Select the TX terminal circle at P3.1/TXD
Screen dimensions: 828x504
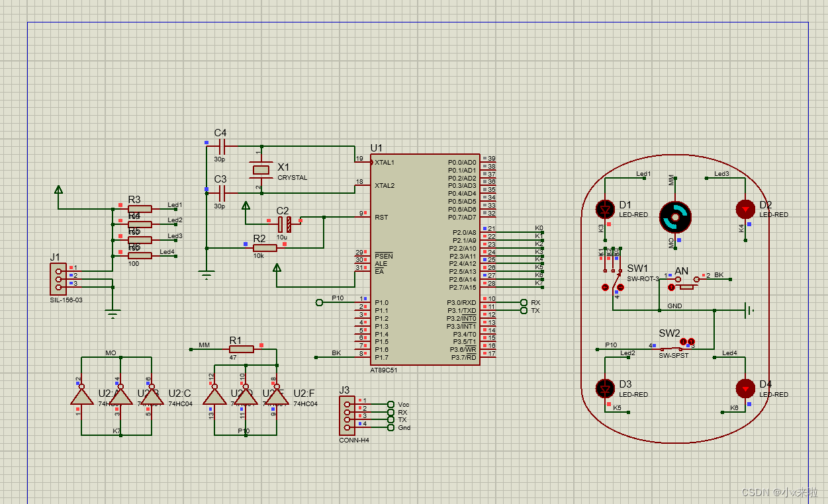pyautogui.click(x=525, y=310)
